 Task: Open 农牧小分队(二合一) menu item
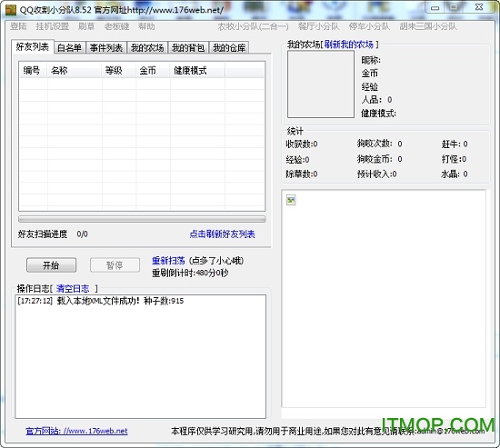(254, 26)
